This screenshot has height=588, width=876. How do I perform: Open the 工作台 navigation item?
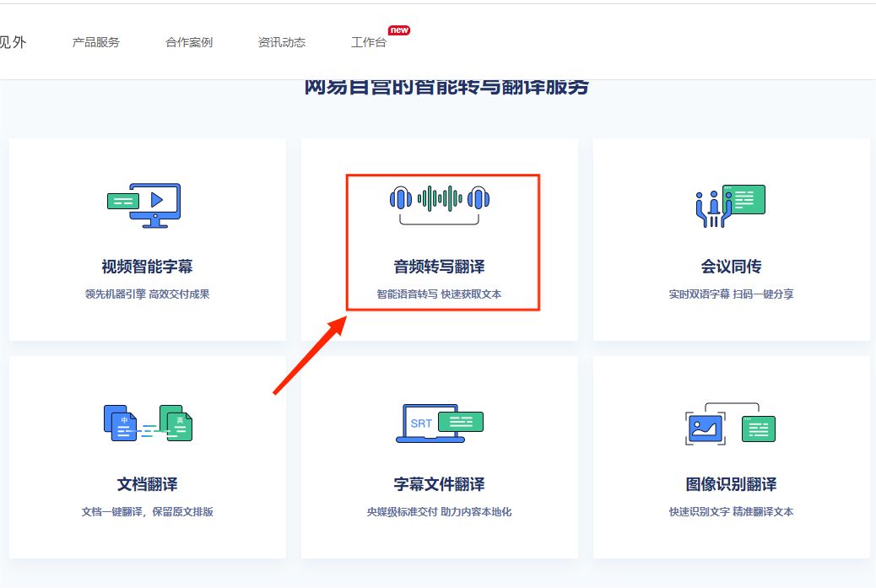coord(369,42)
